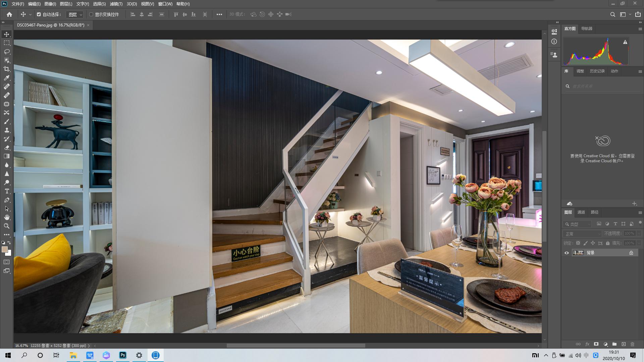Switch to the 历史记录 tab
This screenshot has height=362, width=644.
click(x=597, y=71)
